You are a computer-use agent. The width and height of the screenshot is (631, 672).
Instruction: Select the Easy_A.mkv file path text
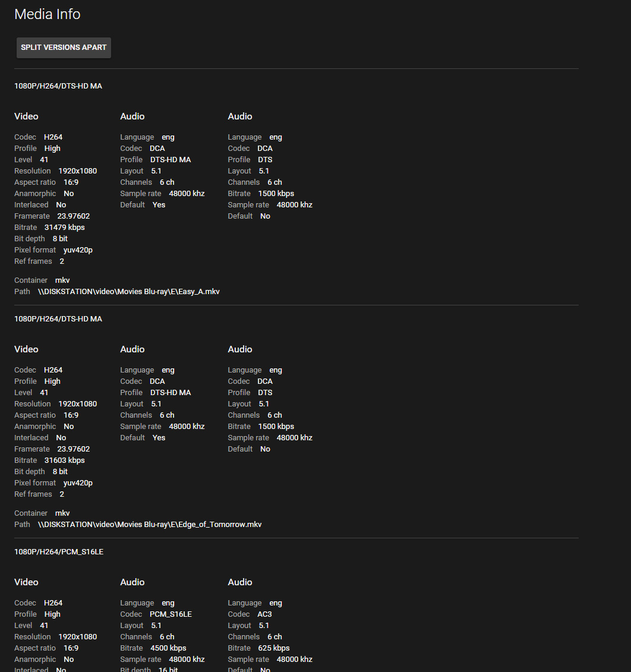click(x=128, y=292)
